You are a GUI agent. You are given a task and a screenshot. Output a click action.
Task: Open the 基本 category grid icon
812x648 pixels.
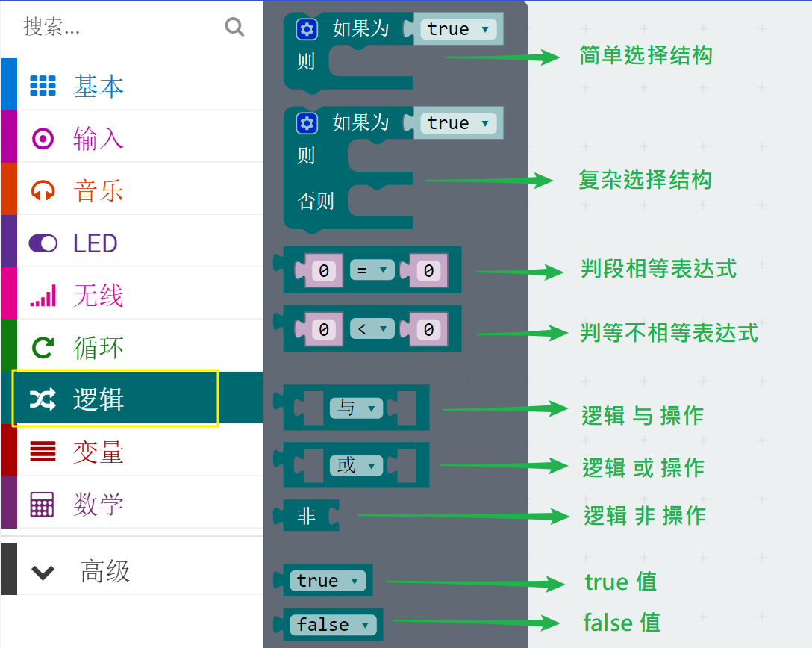43,85
